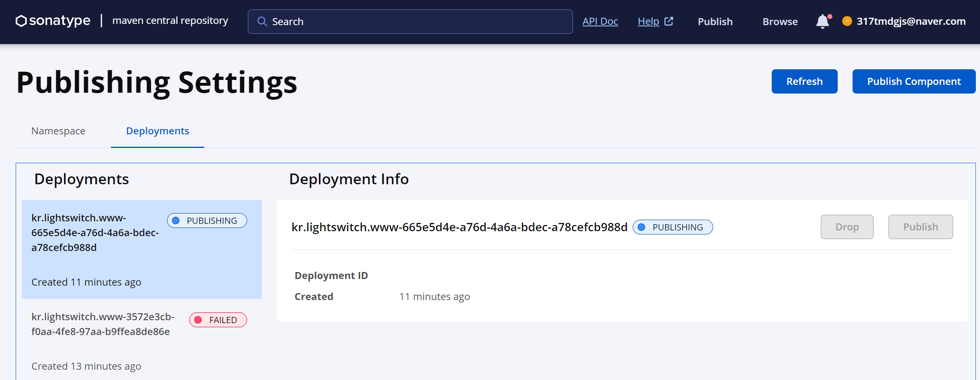Viewport: 980px width, 380px height.
Task: Click the external link icon next to Help
Action: point(669,21)
